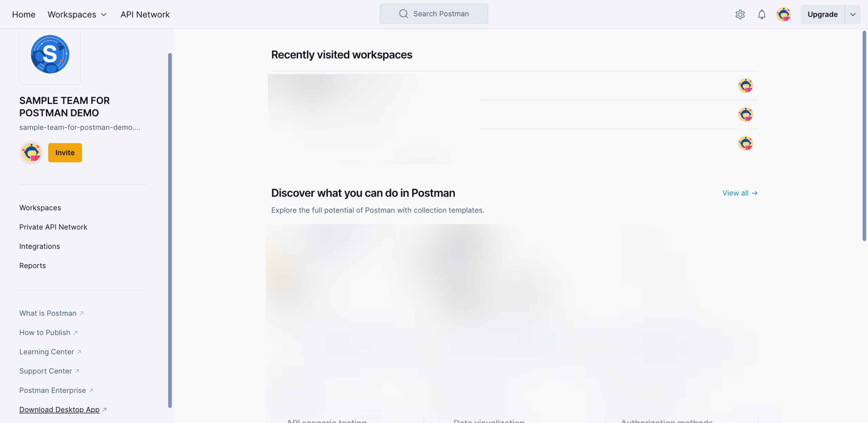
Task: Click the Search Postman field
Action: (441, 14)
